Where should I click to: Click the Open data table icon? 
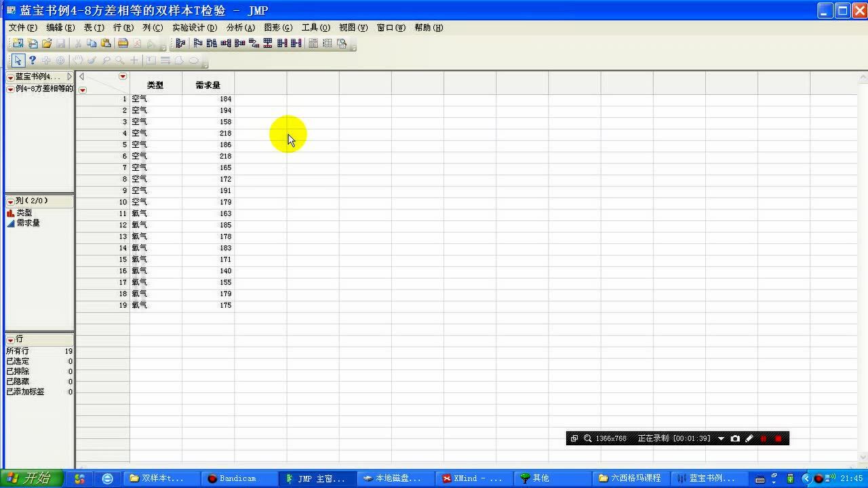coord(45,43)
